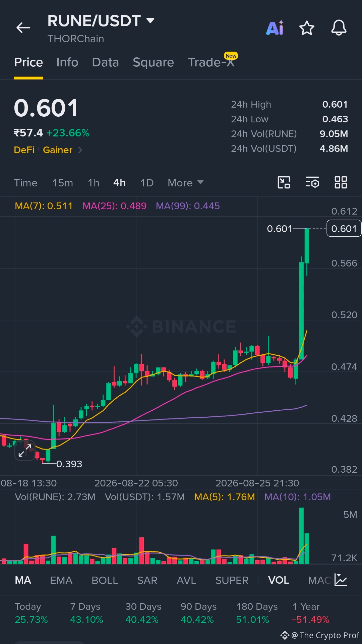The height and width of the screenshot is (644, 362).
Task: Select the 1D interval
Action: pos(147,183)
